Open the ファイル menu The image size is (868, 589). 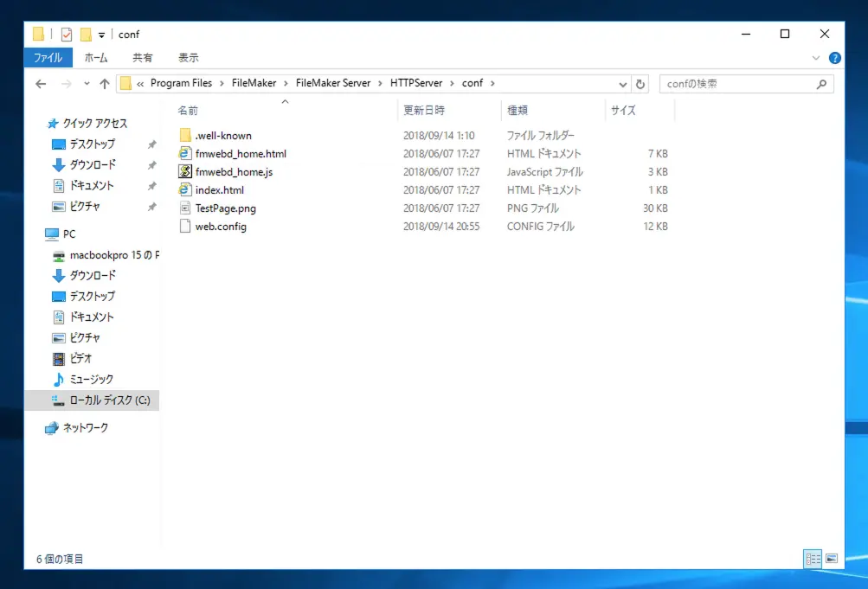(47, 57)
